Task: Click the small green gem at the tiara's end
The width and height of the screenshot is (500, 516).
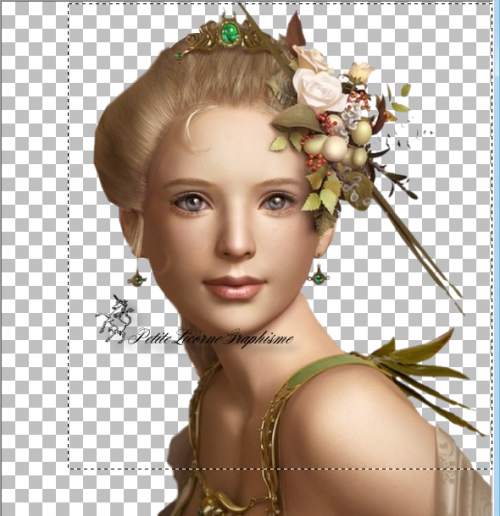Action: (x=179, y=55)
